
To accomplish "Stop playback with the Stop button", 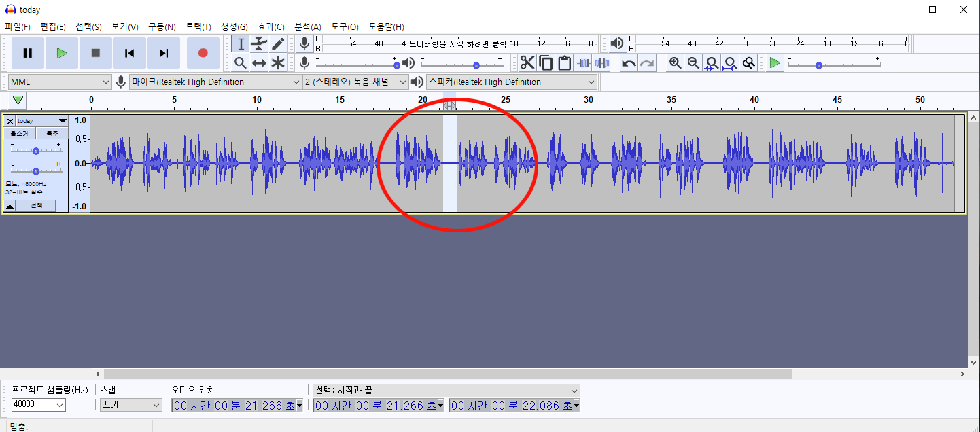I will [96, 53].
